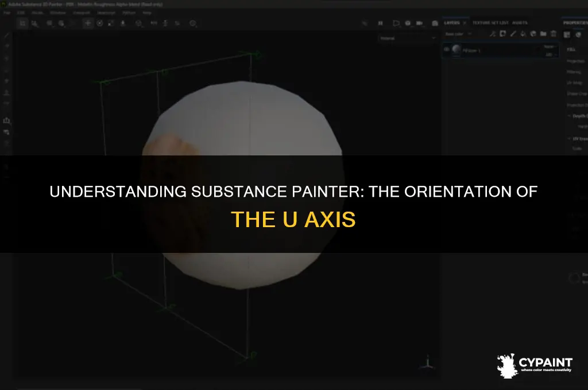
Task: Click the add mask icon
Action: 503,34
